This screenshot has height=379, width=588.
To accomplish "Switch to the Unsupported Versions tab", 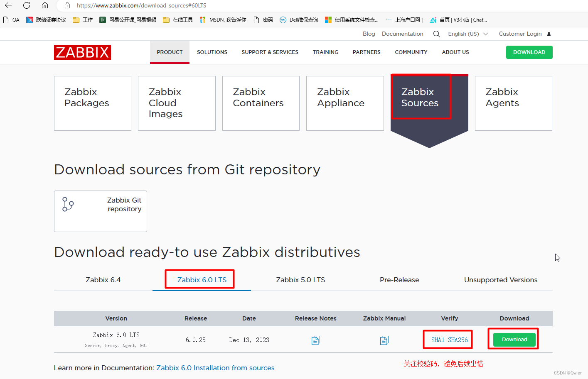I will (501, 280).
